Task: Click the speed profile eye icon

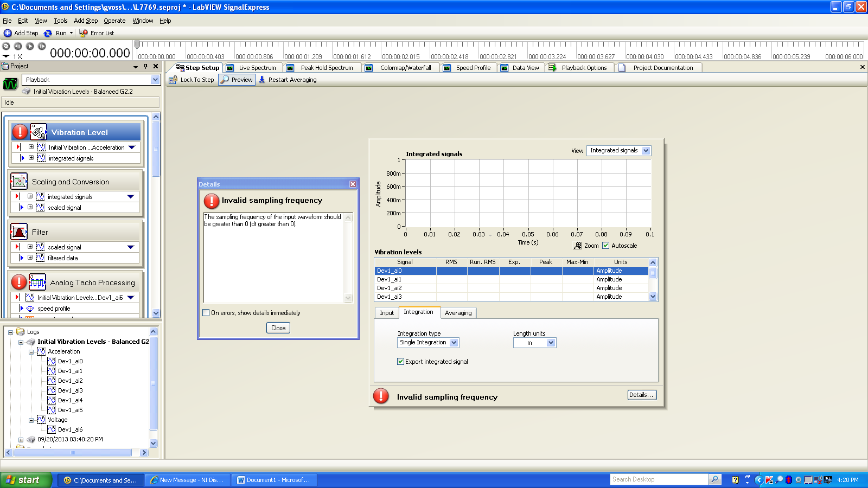Action: coord(30,309)
